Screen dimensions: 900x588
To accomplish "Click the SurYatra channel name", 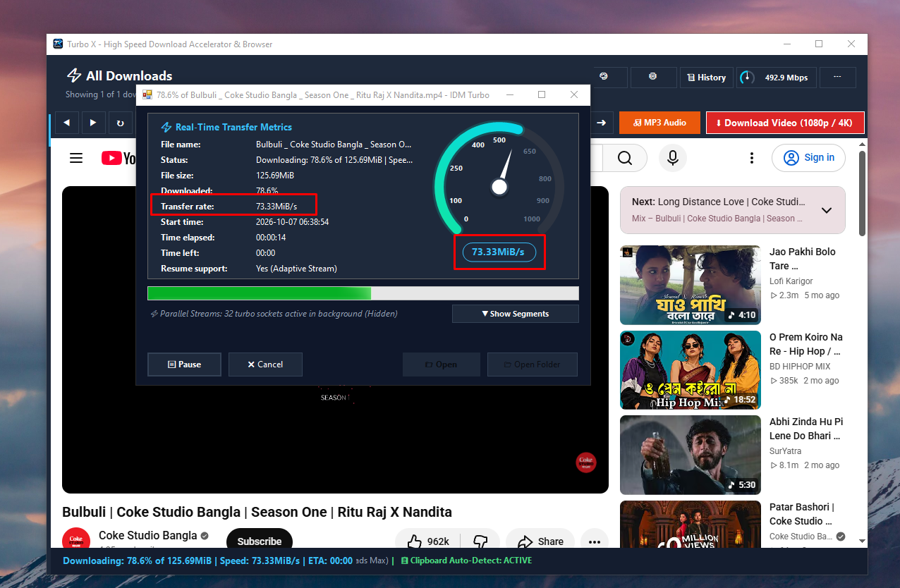I will [x=785, y=451].
